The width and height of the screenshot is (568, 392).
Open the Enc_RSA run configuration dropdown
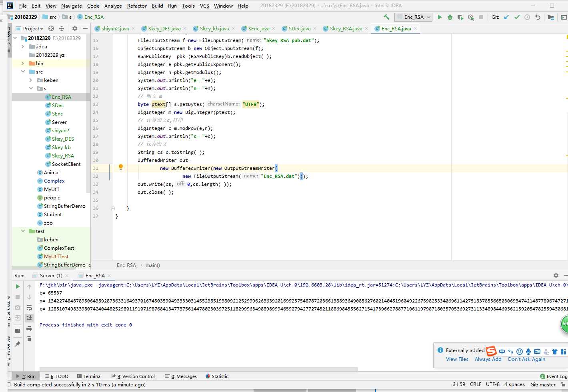click(x=414, y=17)
